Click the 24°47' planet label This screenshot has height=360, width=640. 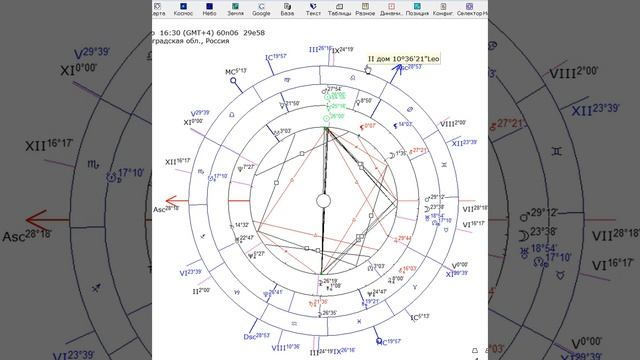[377, 293]
